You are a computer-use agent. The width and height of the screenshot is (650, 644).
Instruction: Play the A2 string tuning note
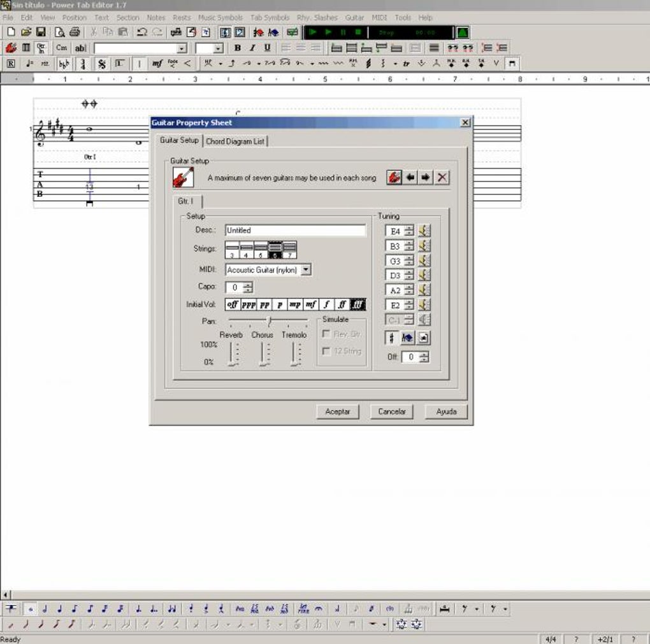pyautogui.click(x=424, y=290)
